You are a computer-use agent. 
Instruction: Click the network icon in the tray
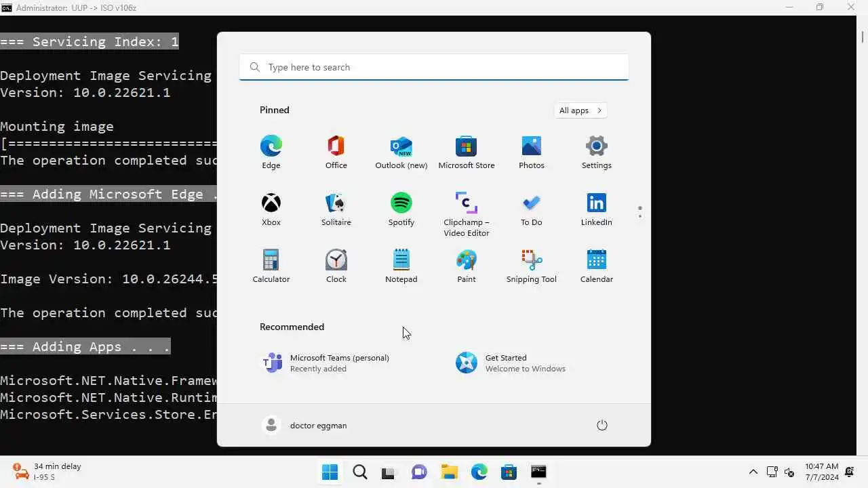(772, 472)
